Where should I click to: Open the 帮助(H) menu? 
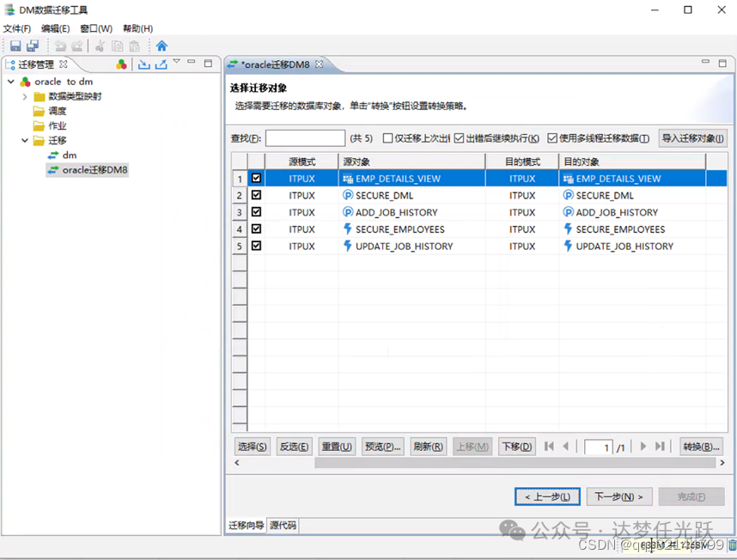click(137, 28)
